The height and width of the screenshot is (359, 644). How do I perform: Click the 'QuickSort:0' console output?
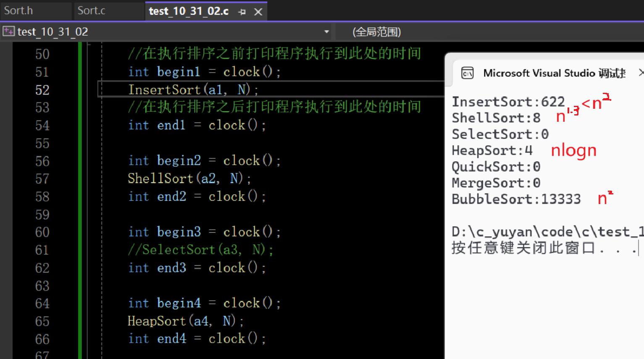click(496, 167)
